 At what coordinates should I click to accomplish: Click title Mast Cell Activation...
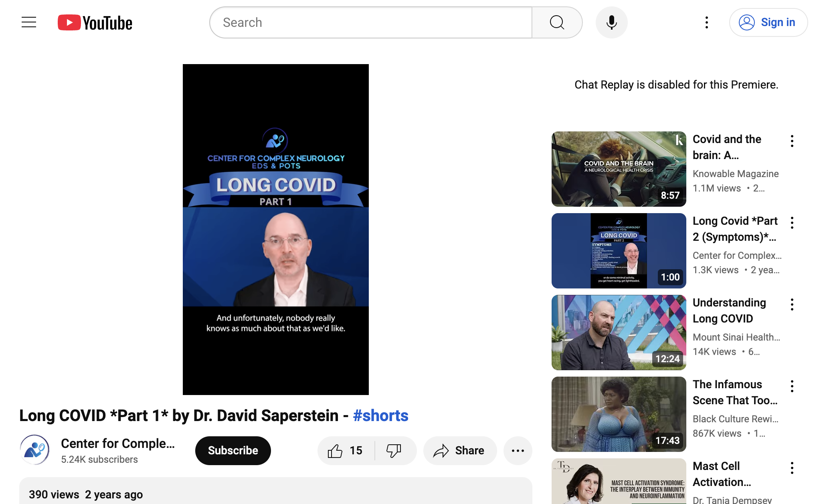(722, 474)
